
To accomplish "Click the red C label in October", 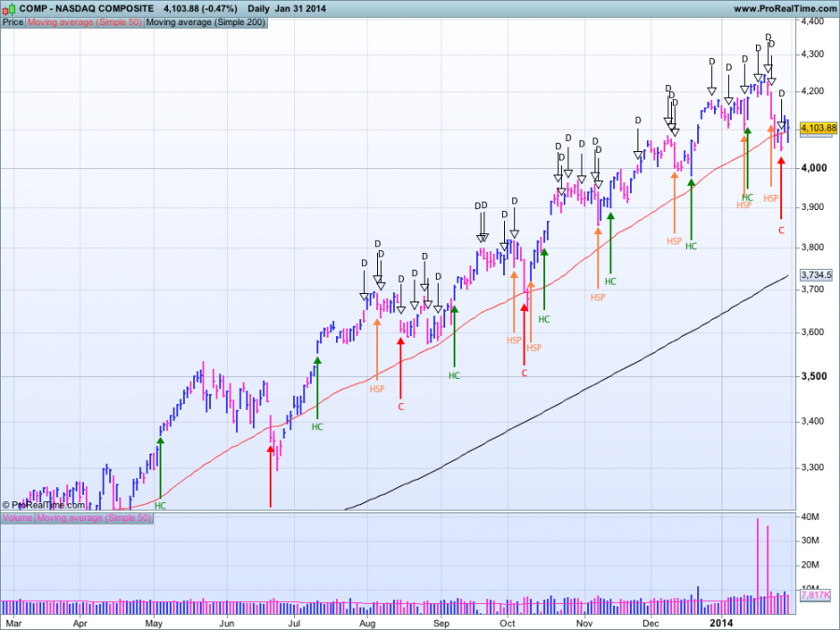I will point(525,372).
